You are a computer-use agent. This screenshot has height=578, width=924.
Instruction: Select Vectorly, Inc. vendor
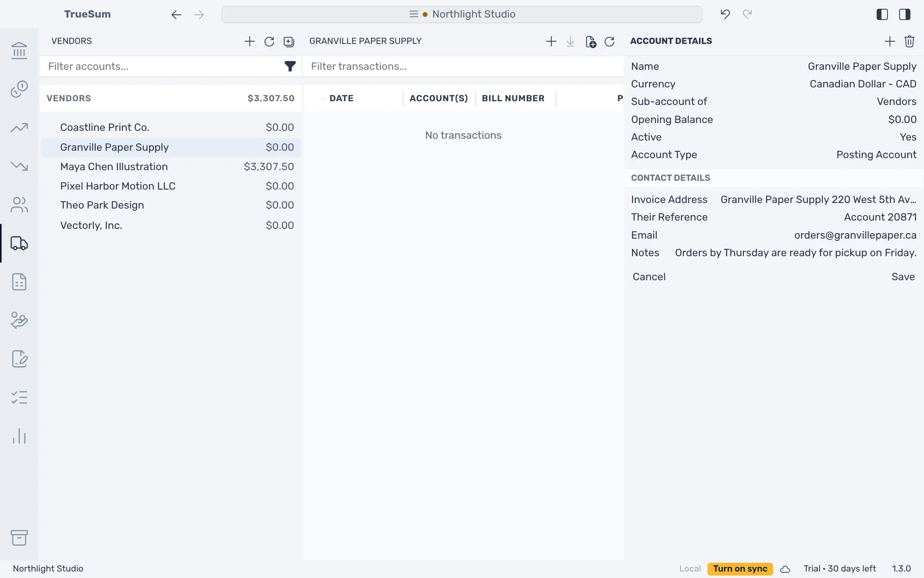[x=170, y=225]
